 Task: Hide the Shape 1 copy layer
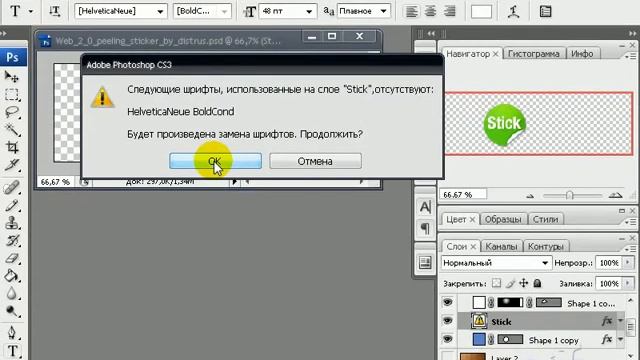click(x=448, y=339)
